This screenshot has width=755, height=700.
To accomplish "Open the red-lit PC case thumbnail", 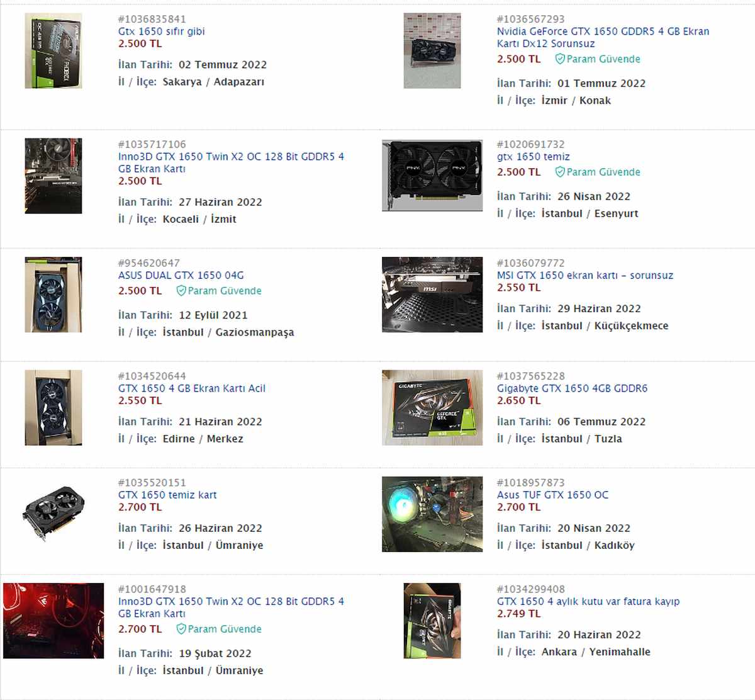I will coord(53,621).
